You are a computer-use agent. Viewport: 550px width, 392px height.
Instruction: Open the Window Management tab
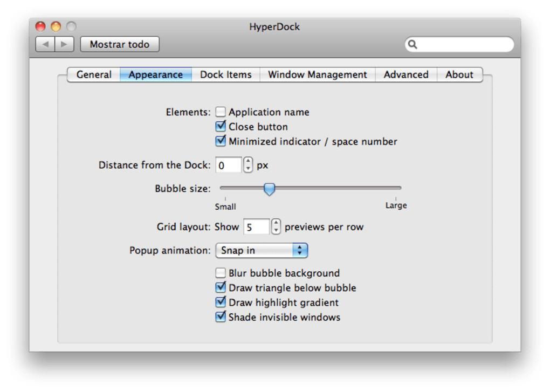point(318,75)
